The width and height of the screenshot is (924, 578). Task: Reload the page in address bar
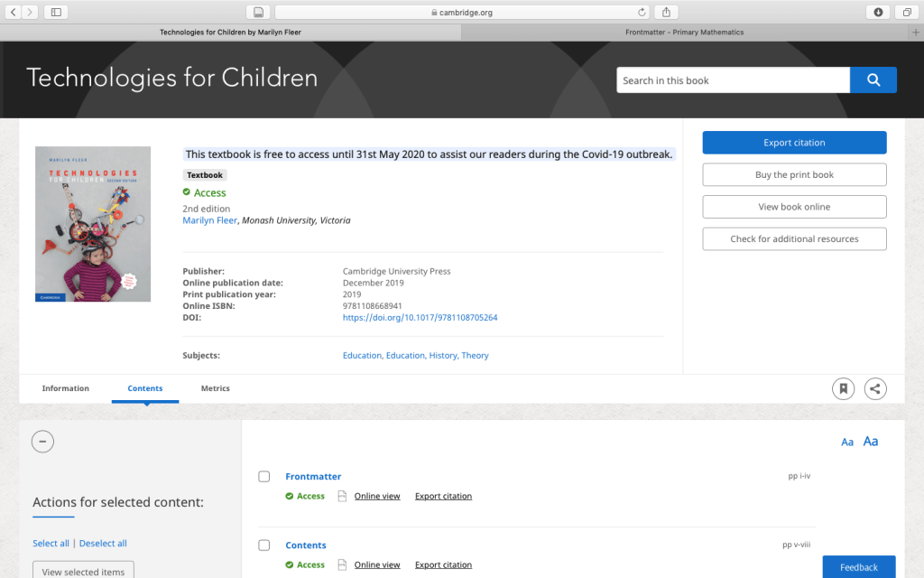pos(642,12)
